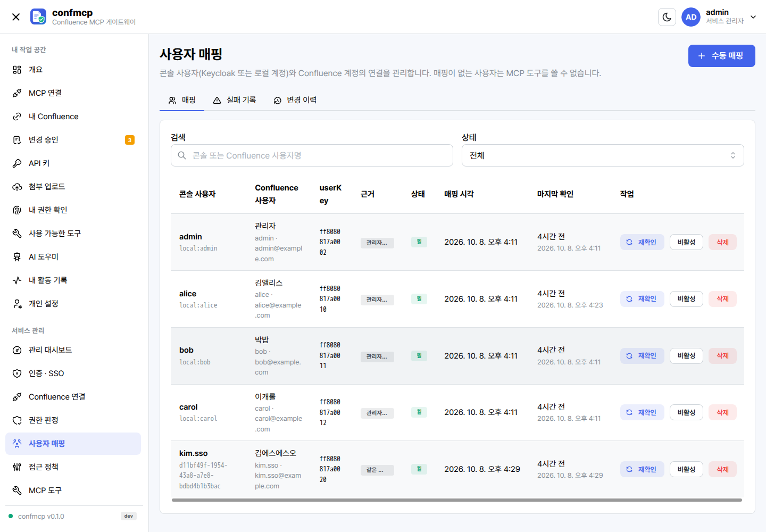The height and width of the screenshot is (532, 766).
Task: Click 삭제 for the carol row
Action: (x=722, y=412)
